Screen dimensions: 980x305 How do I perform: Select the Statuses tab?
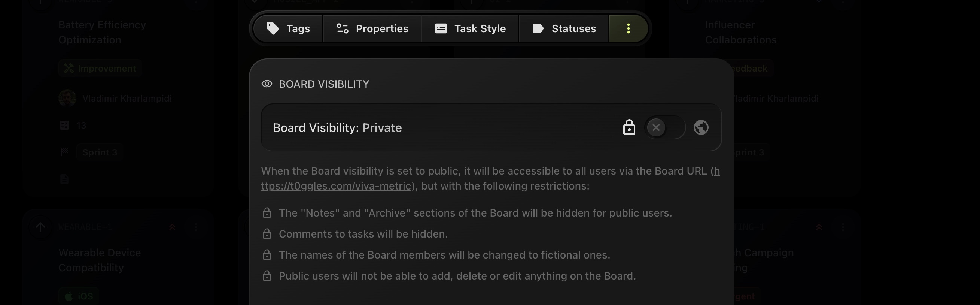[x=564, y=28]
